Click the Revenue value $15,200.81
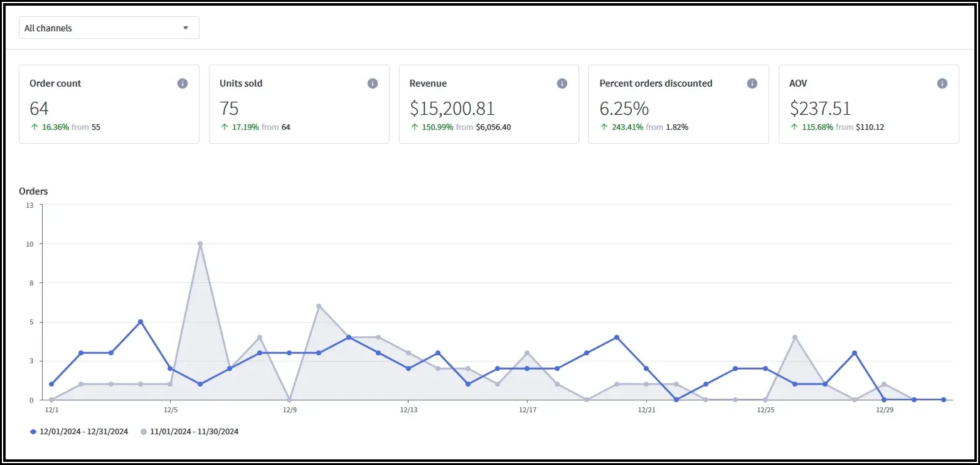 tap(452, 109)
